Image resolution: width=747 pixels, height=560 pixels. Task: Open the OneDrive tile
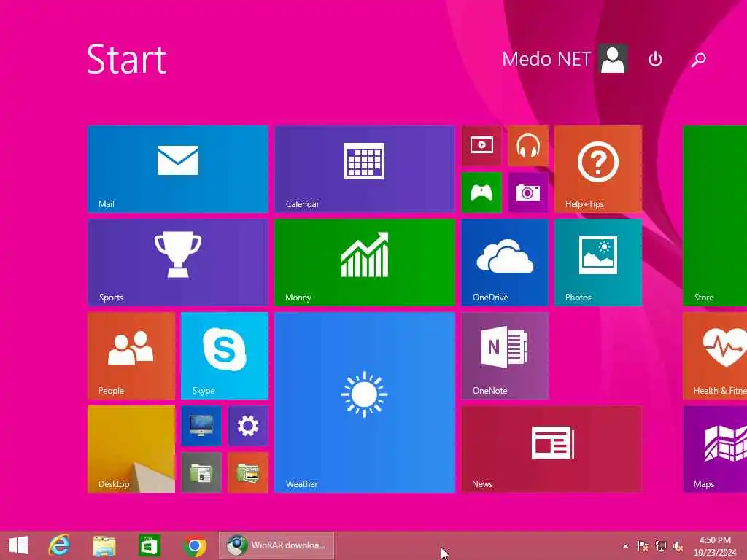click(x=505, y=262)
